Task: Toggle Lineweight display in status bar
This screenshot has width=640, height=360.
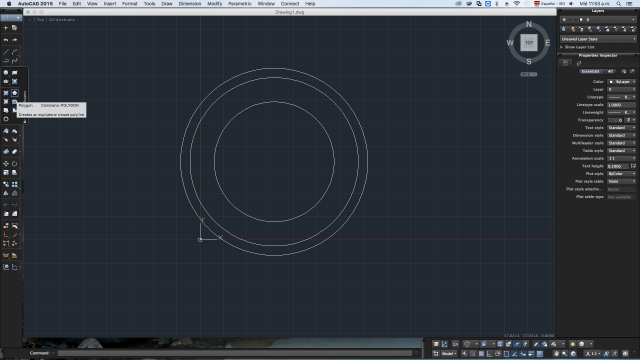Action: (x=531, y=353)
